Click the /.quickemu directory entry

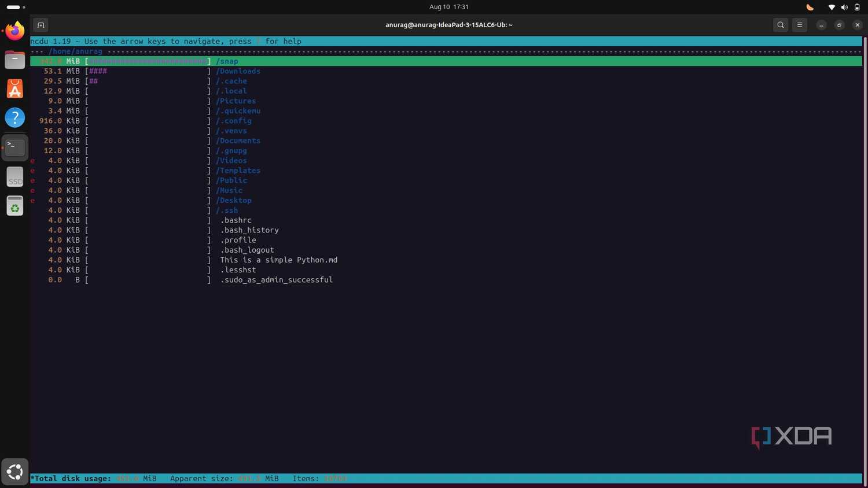pyautogui.click(x=238, y=111)
